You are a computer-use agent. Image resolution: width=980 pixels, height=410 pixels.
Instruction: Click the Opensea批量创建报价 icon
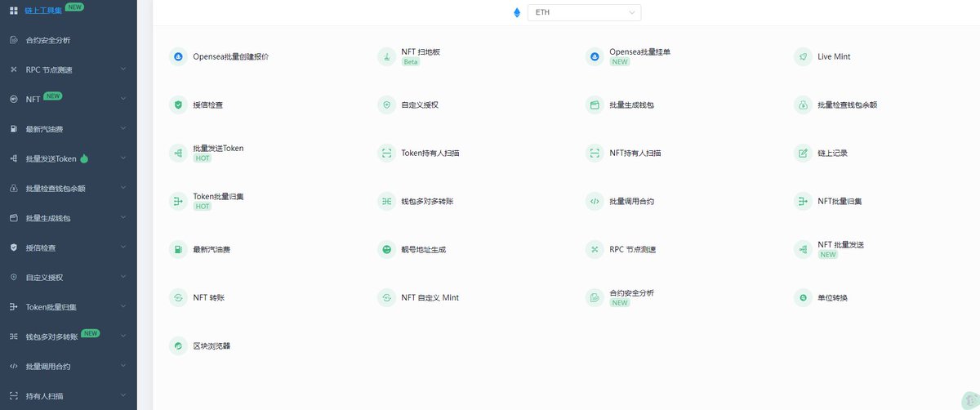point(178,57)
